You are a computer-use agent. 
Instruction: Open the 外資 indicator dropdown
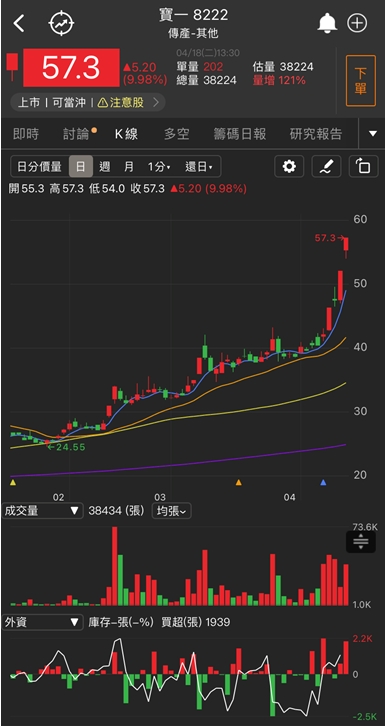[x=42, y=622]
